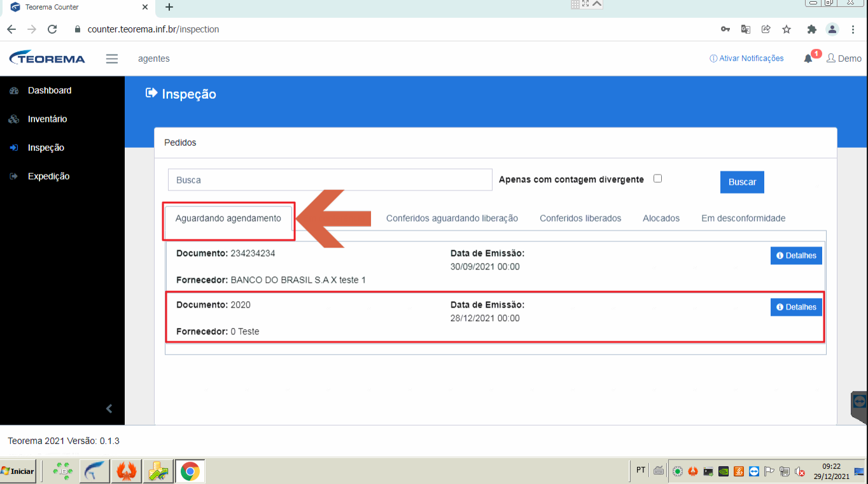Open Detalhes for document 2020
868x484 pixels.
point(796,307)
